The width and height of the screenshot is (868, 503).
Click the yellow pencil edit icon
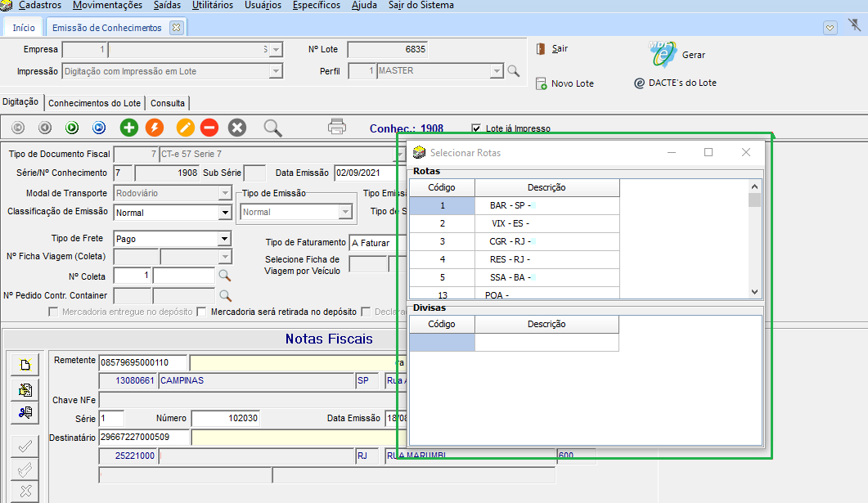[185, 128]
